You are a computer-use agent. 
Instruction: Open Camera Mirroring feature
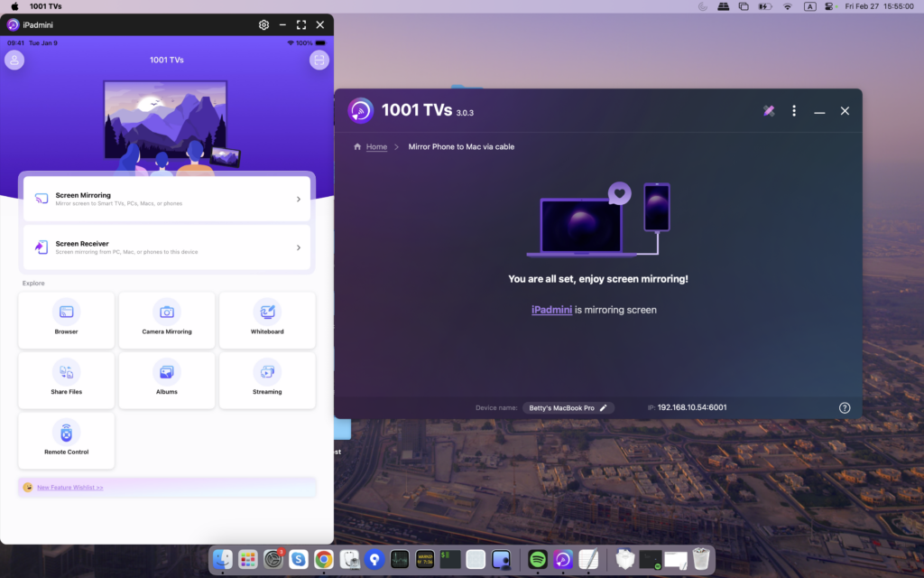coord(167,320)
